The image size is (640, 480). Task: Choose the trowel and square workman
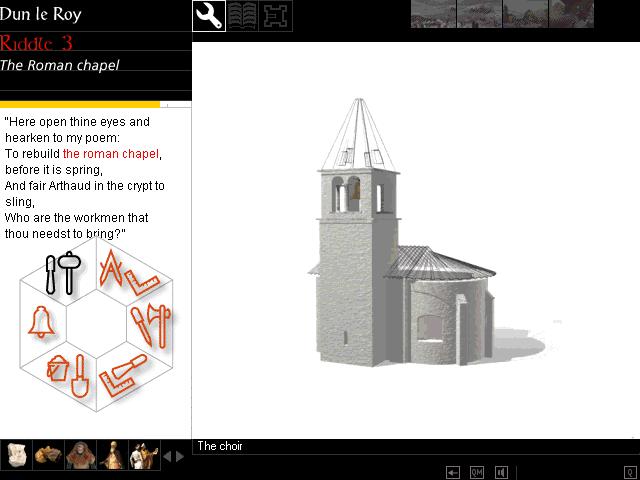[123, 376]
